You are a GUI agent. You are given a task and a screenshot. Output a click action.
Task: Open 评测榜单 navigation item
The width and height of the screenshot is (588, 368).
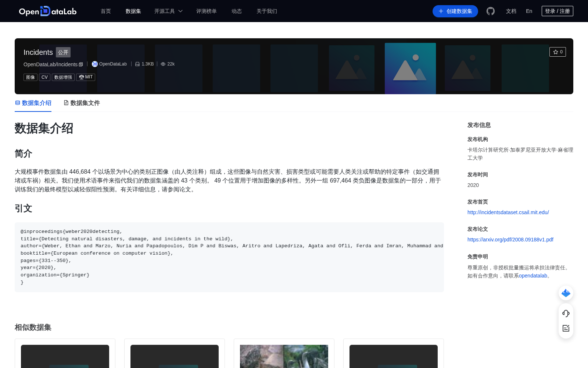(207, 11)
